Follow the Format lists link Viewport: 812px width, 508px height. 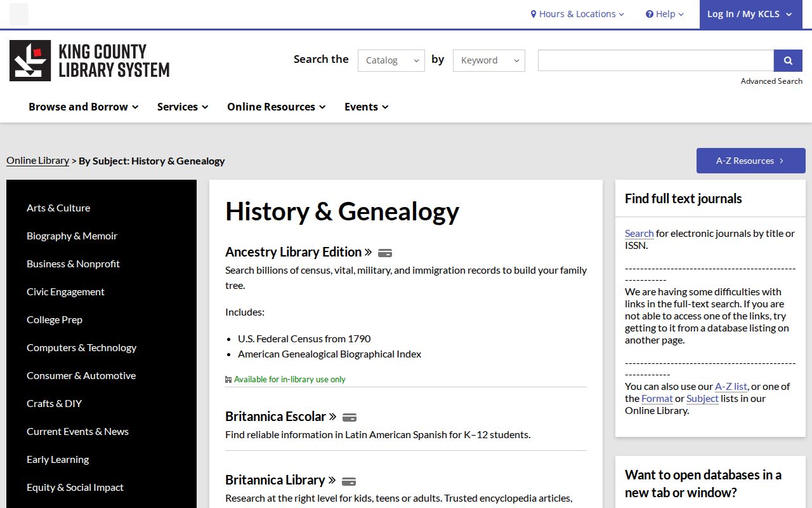click(657, 398)
